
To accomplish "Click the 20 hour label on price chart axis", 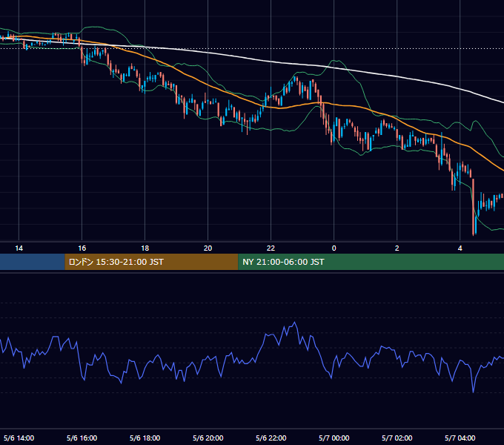I will point(208,248).
